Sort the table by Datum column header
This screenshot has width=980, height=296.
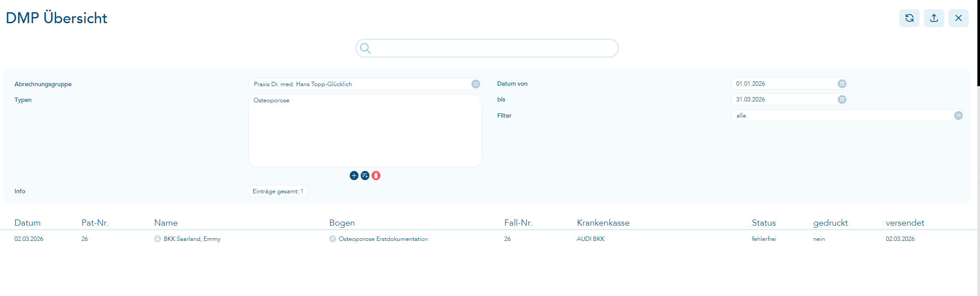27,223
